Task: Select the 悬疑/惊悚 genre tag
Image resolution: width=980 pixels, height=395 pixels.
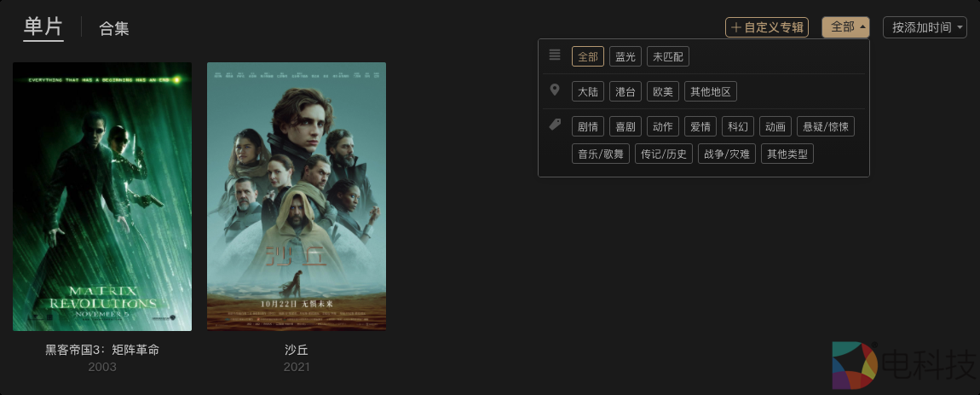Action: (x=825, y=126)
